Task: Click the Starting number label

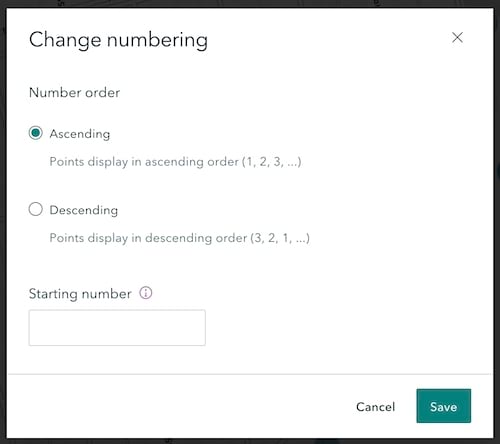Action: (x=80, y=294)
